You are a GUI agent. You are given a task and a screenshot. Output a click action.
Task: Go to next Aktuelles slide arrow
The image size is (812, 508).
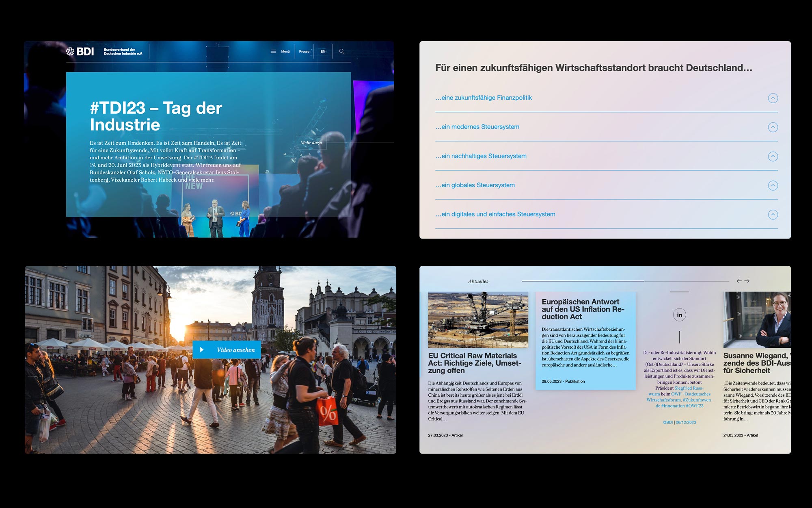point(747,281)
